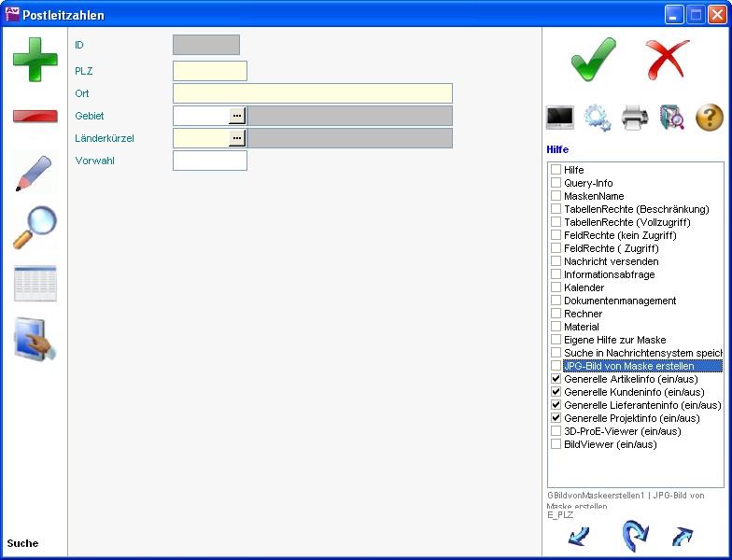Viewport: 732px width, 560px height.
Task: Open search with the magnifying glass icon
Action: coord(35,228)
